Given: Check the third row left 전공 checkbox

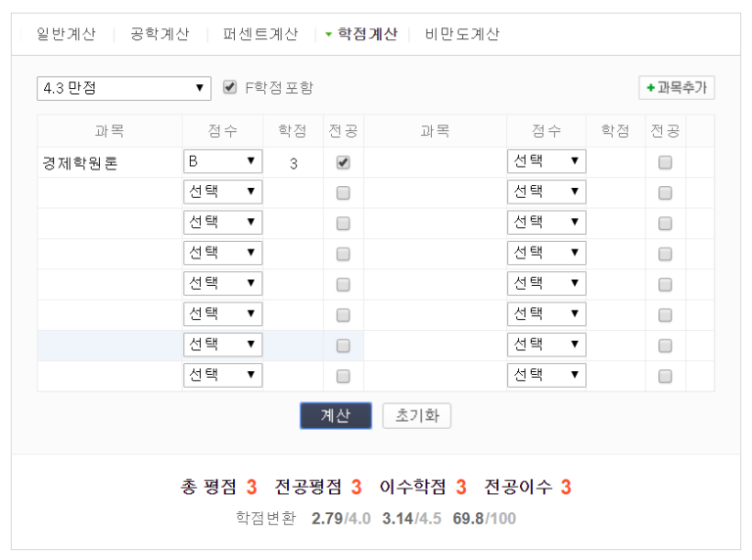Looking at the screenshot, I should 343,223.
